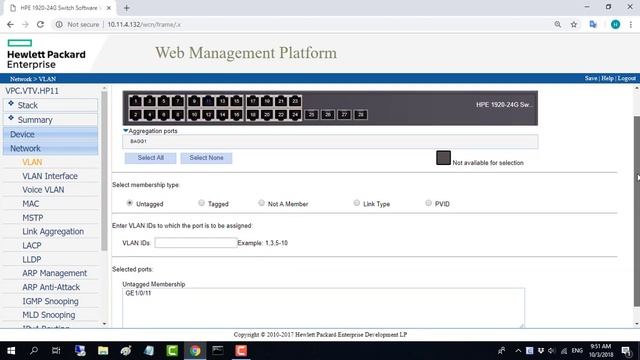Select port 12 on the switch panel
This screenshot has width=640, height=360.
click(208, 115)
